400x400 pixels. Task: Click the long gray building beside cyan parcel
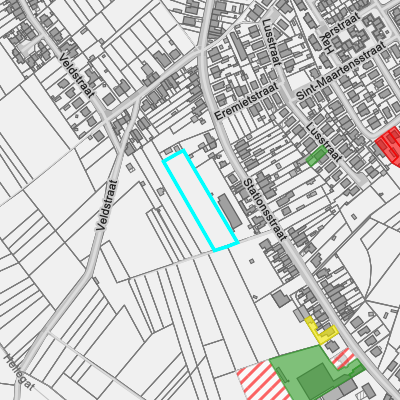point(230,212)
